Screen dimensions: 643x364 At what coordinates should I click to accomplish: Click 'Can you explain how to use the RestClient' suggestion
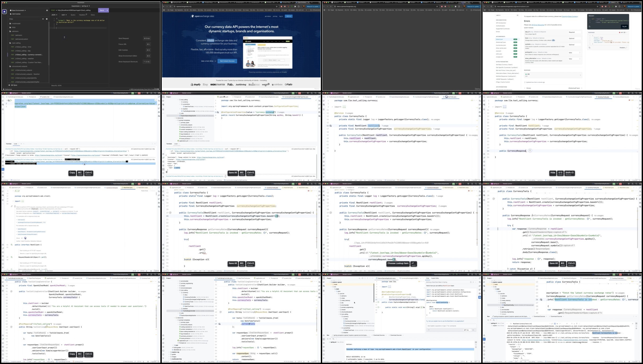(x=446, y=321)
